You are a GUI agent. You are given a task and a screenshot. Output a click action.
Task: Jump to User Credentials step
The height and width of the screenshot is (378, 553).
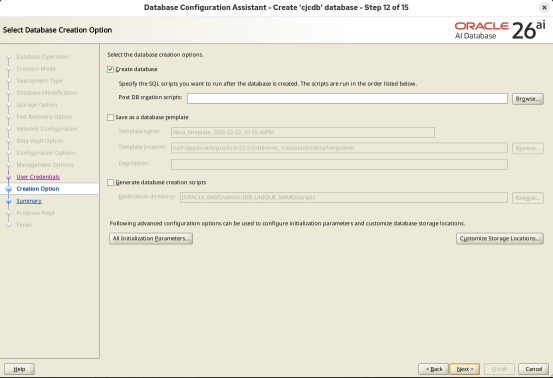point(38,177)
